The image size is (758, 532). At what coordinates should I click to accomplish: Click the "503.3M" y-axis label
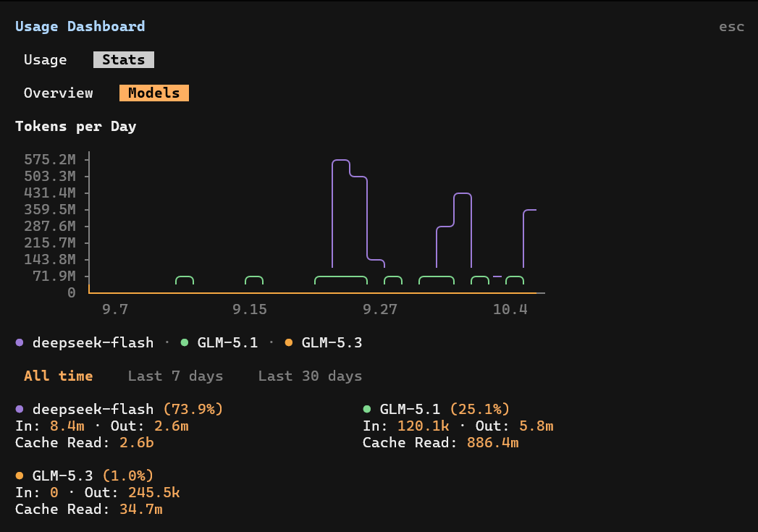click(x=50, y=176)
